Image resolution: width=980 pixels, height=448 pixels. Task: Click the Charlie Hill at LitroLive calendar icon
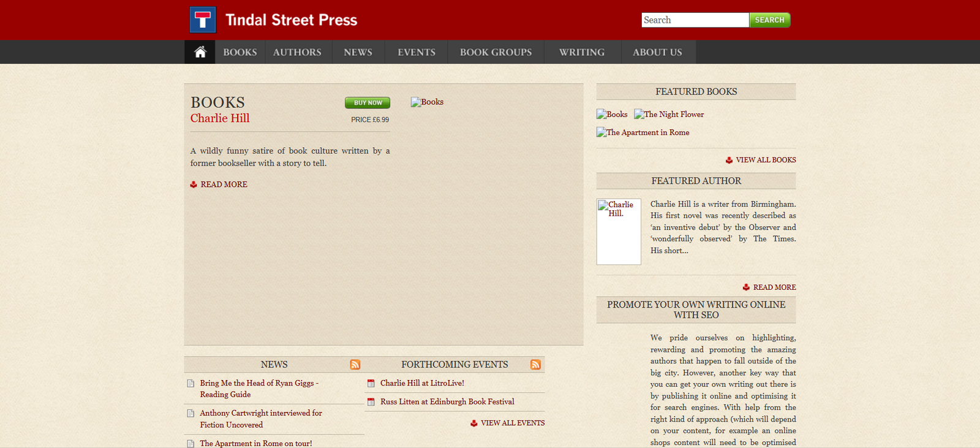371,384
